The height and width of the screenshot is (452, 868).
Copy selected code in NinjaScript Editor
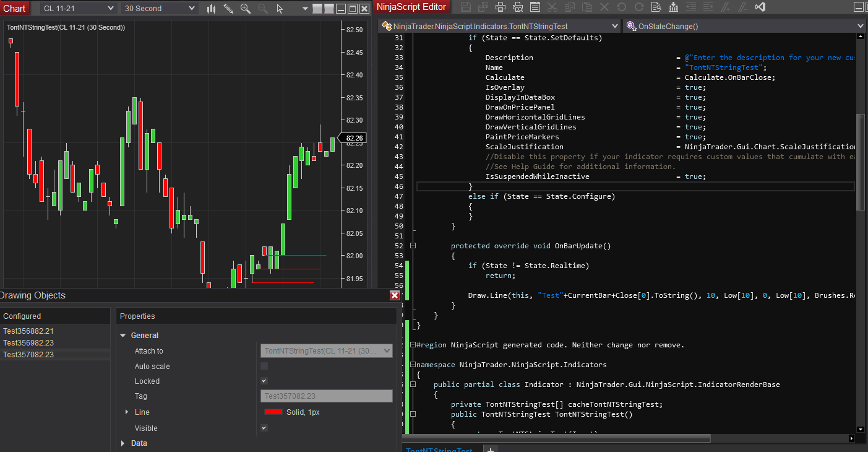coord(570,7)
